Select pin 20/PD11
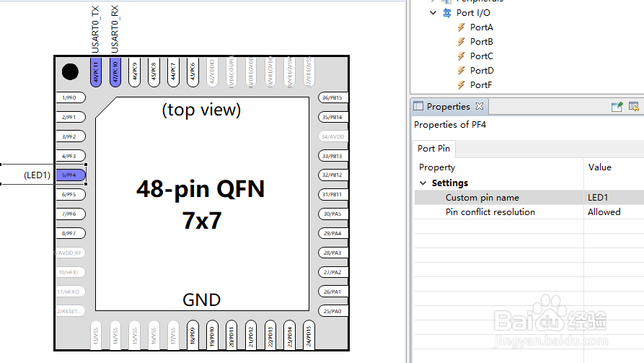The height and width of the screenshot is (363, 644). click(x=231, y=335)
